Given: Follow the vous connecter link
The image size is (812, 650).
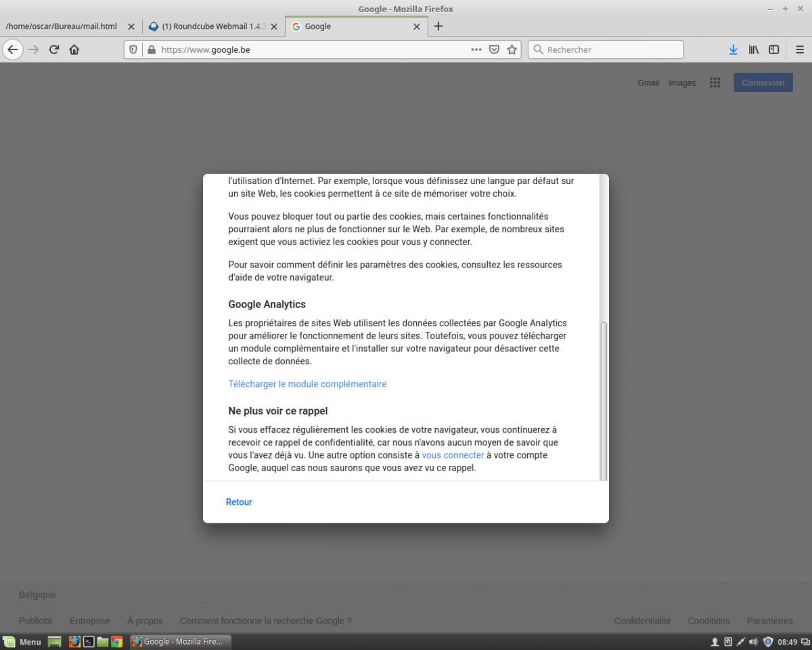Looking at the screenshot, I should pyautogui.click(x=453, y=455).
